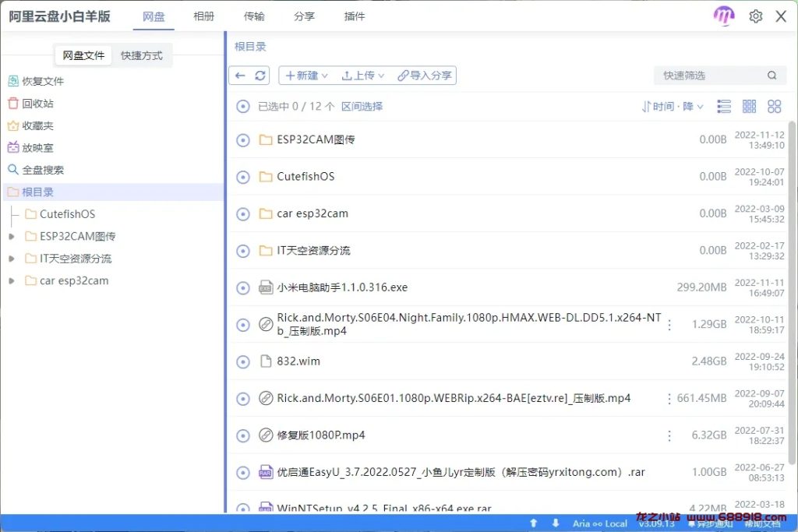Switch to the 相册 tab
Viewport: 798px width, 532px height.
pos(203,16)
